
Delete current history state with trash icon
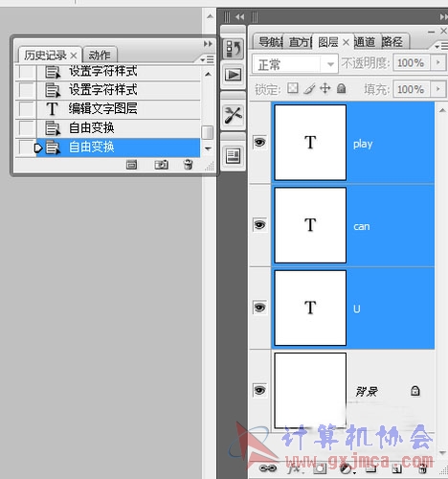coord(188,165)
